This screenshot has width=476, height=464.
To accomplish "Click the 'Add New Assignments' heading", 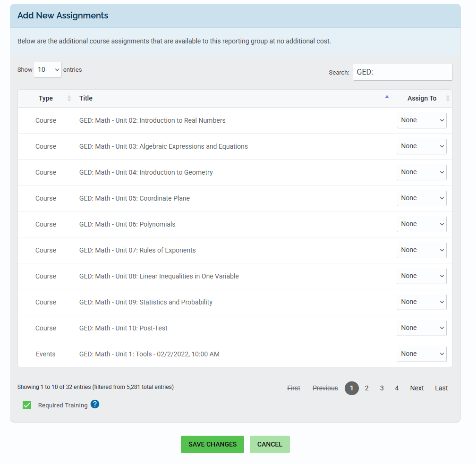I will click(62, 16).
